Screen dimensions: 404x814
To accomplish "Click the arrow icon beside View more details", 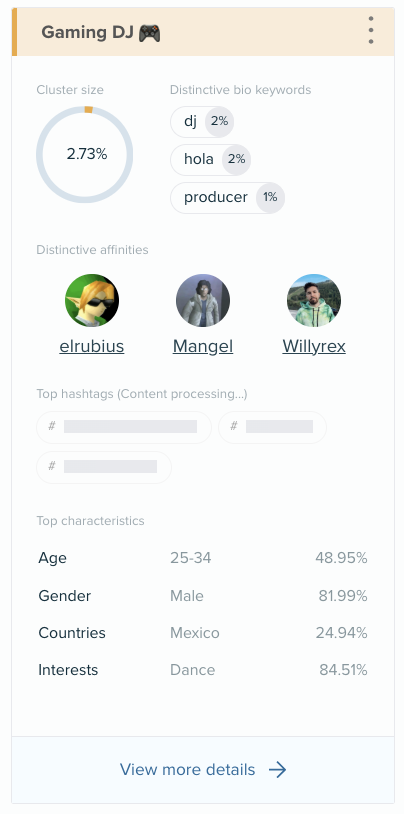I will point(278,769).
